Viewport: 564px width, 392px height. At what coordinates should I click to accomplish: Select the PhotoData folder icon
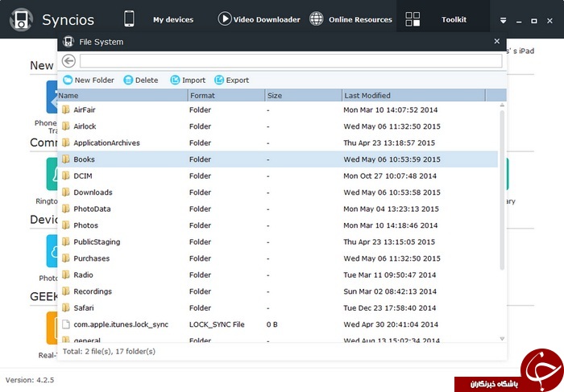click(65, 208)
